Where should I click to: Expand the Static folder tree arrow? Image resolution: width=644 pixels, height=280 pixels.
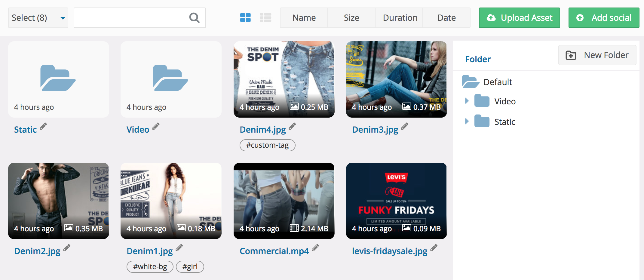(467, 121)
